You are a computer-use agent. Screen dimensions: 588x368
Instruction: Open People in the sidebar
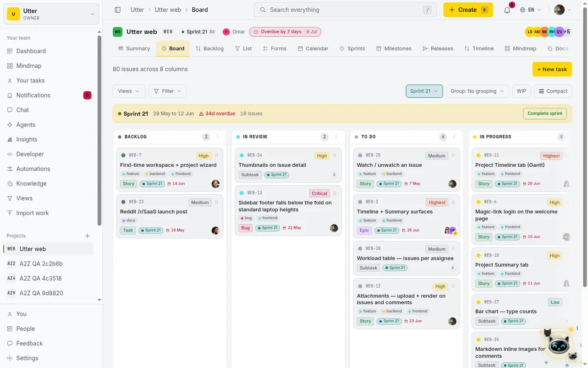(x=25, y=329)
